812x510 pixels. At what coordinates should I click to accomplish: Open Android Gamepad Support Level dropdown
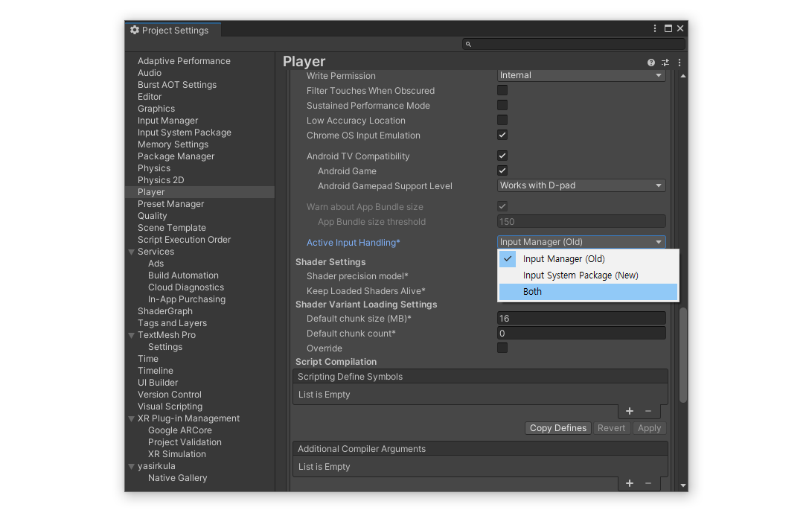581,185
